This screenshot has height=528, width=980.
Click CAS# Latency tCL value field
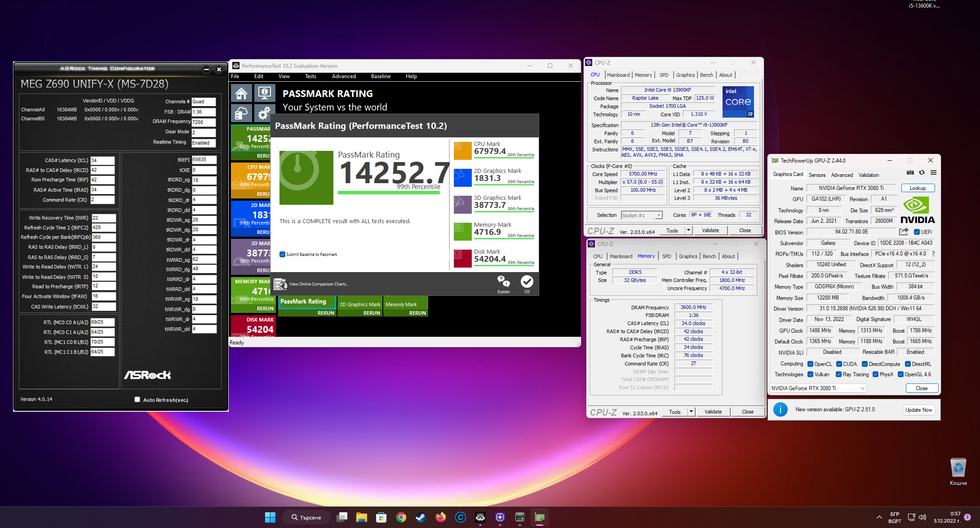(x=102, y=160)
